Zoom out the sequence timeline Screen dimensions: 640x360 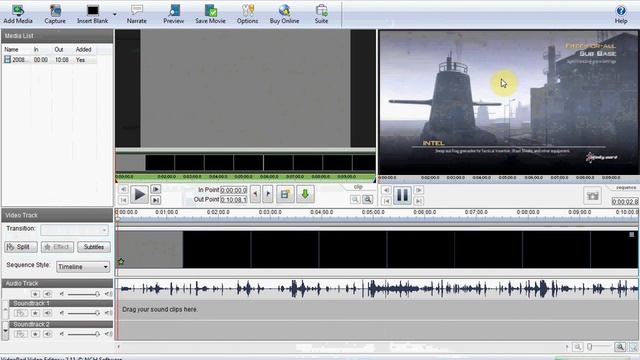(x=578, y=347)
